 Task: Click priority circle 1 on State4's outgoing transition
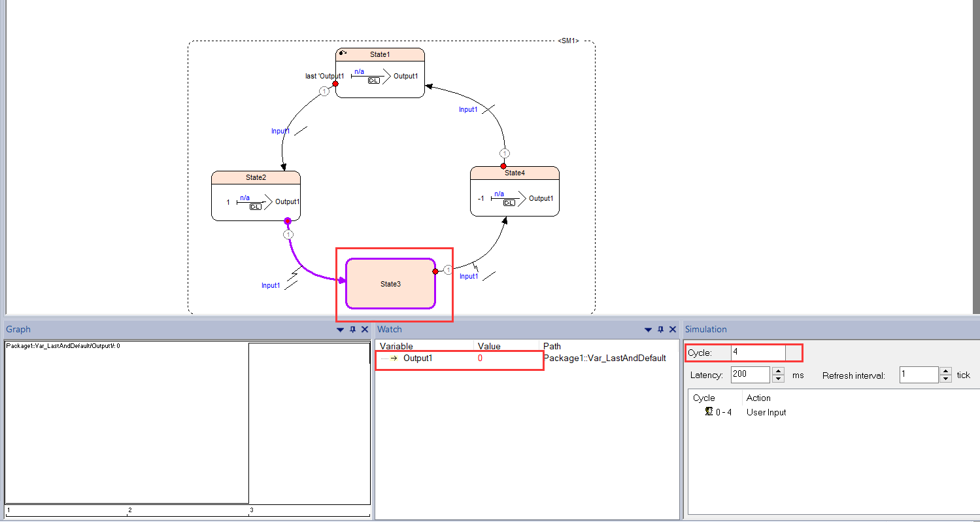(504, 153)
